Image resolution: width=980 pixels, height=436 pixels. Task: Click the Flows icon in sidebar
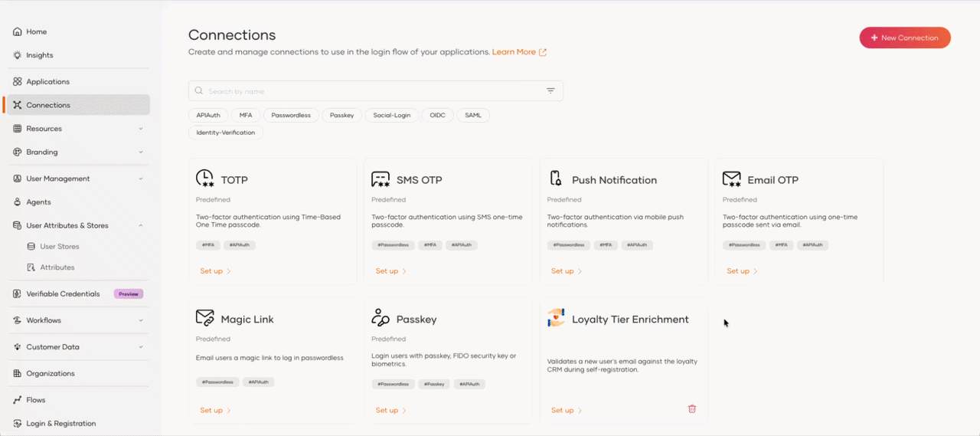click(x=18, y=400)
